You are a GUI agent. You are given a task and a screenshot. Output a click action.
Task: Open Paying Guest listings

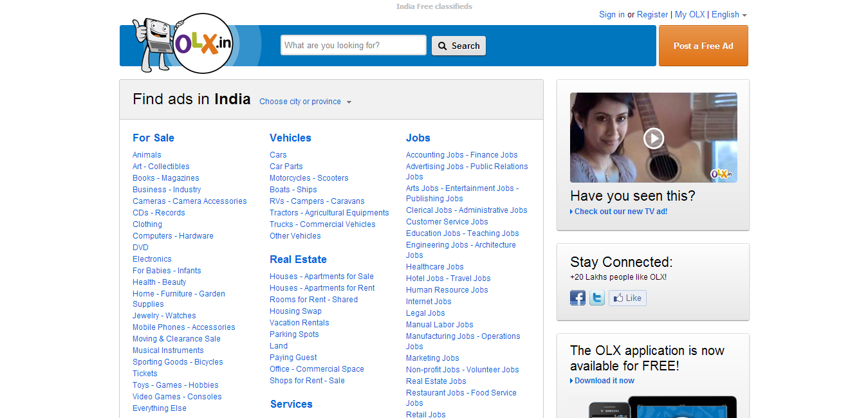[293, 358]
